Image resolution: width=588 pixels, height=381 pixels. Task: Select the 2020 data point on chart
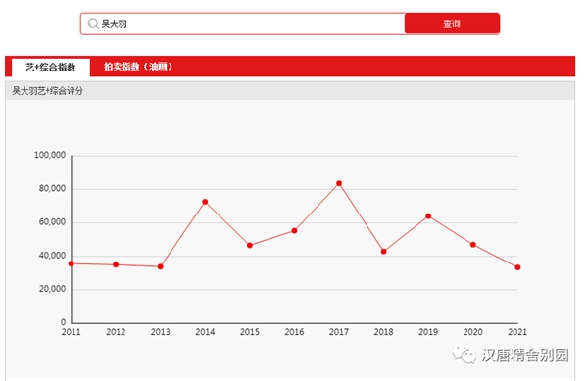click(473, 245)
